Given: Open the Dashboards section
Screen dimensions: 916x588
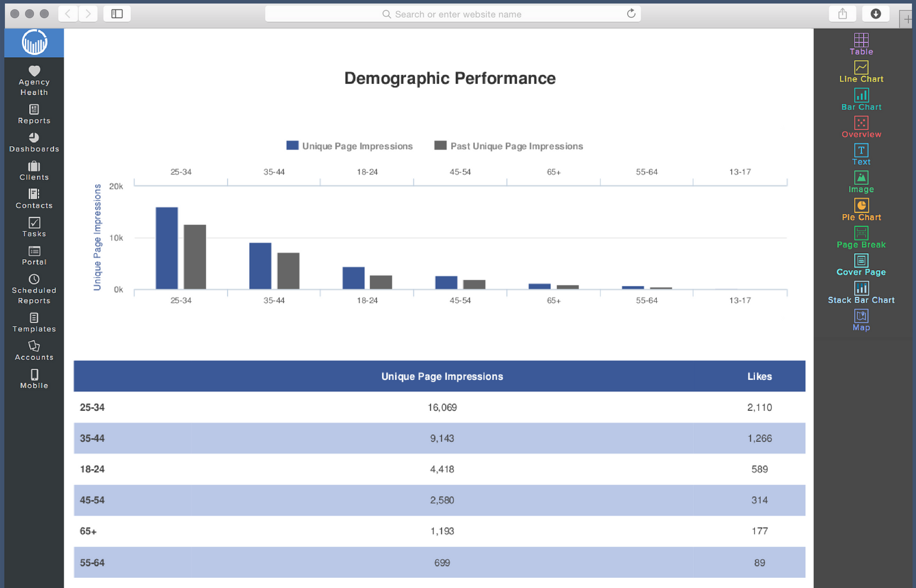Looking at the screenshot, I should tap(34, 143).
